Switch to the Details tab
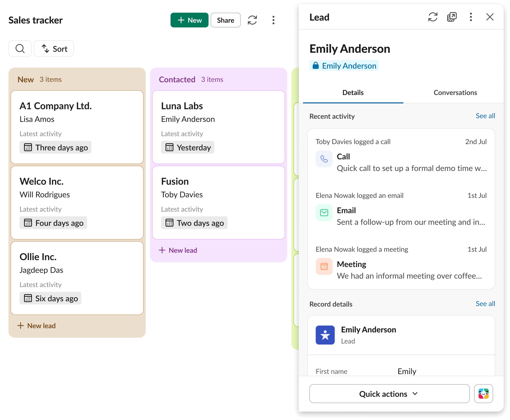510x420 pixels. coord(353,93)
